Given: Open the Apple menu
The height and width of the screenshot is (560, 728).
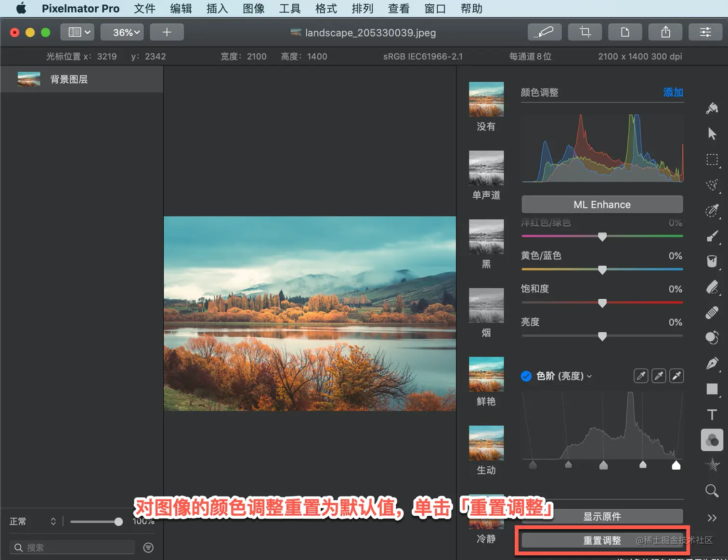Looking at the screenshot, I should 21,8.
